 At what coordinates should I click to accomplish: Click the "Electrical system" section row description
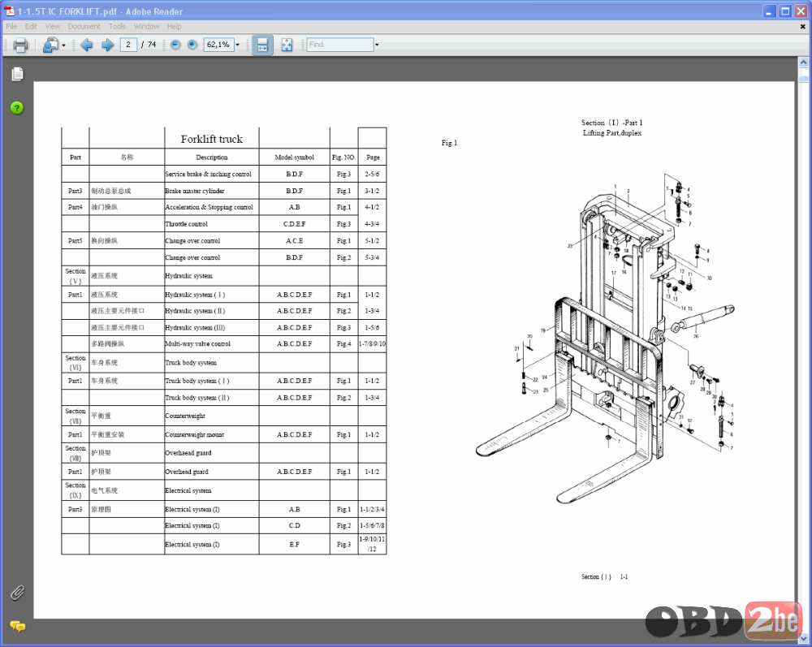tap(188, 490)
